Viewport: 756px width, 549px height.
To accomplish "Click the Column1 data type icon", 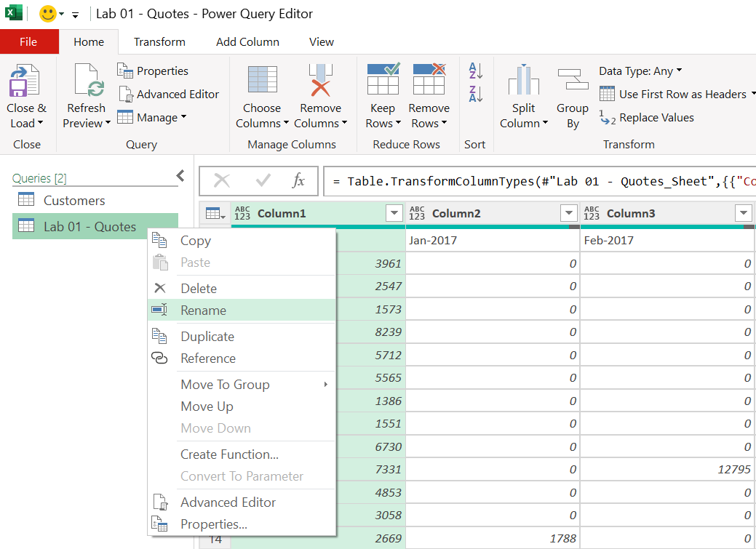I will pyautogui.click(x=242, y=213).
